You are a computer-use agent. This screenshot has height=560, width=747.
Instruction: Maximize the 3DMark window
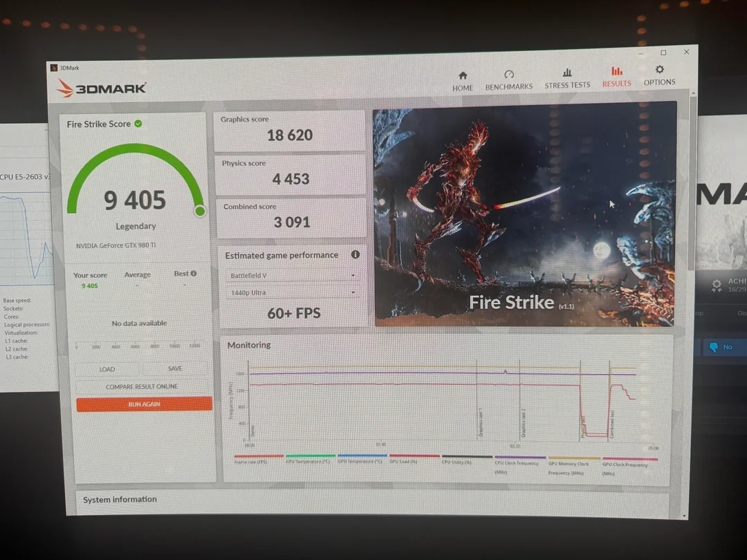point(663,53)
